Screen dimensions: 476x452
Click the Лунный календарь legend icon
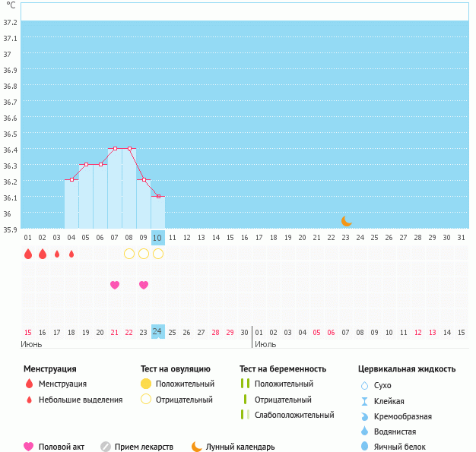(197, 447)
